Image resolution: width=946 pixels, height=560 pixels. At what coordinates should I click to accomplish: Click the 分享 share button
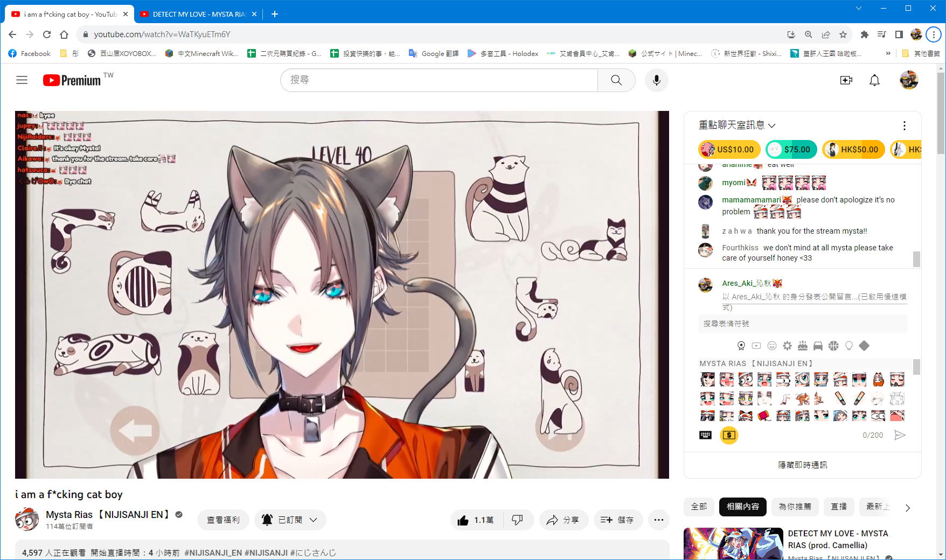563,520
